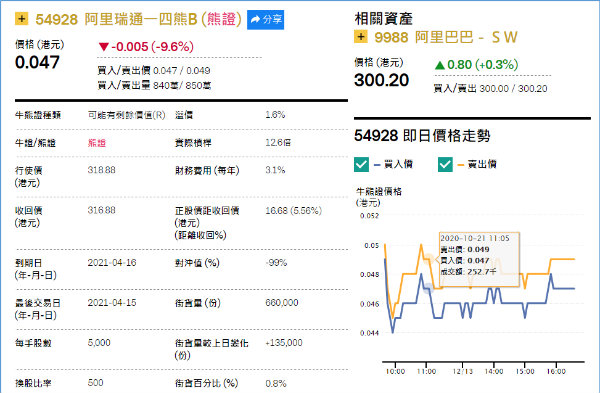Click the green up arrow price change indicator

pos(440,65)
